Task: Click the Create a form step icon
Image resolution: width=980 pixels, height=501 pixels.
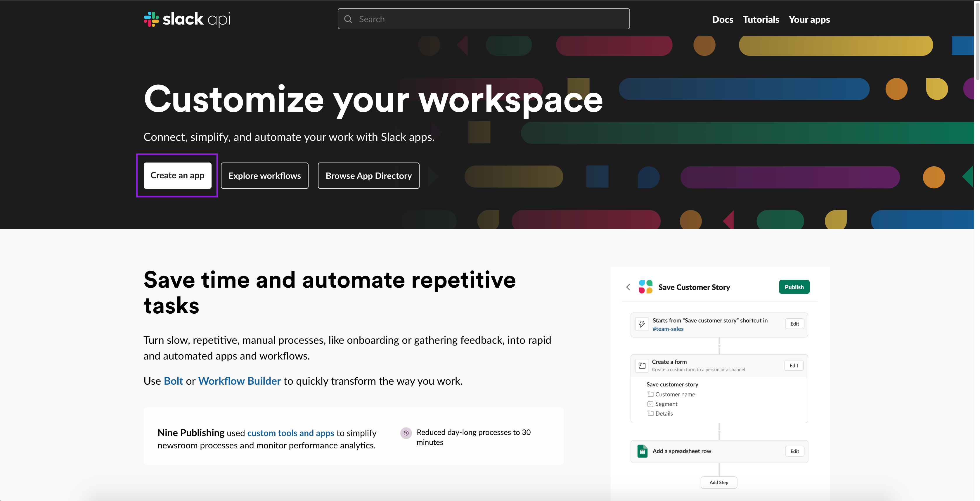Action: 642,365
